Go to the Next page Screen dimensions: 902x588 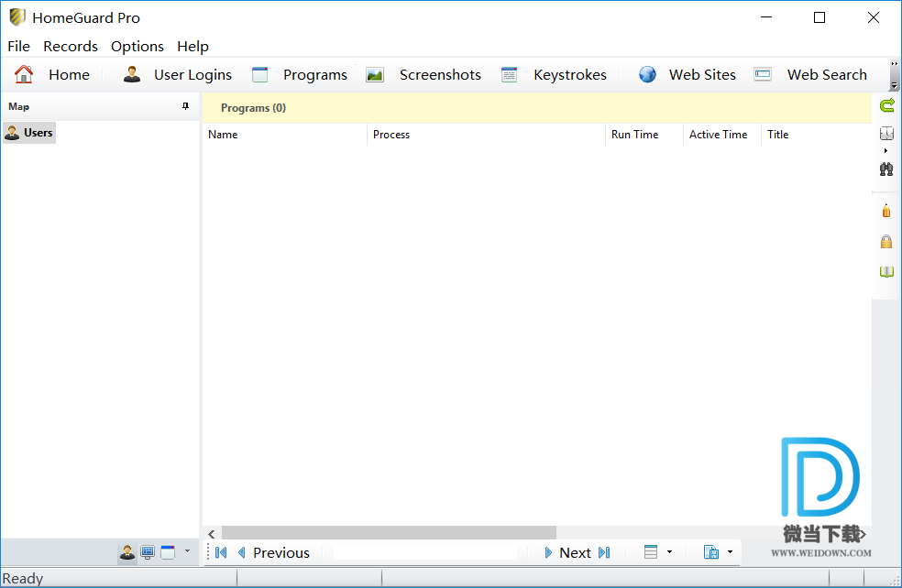pyautogui.click(x=567, y=553)
